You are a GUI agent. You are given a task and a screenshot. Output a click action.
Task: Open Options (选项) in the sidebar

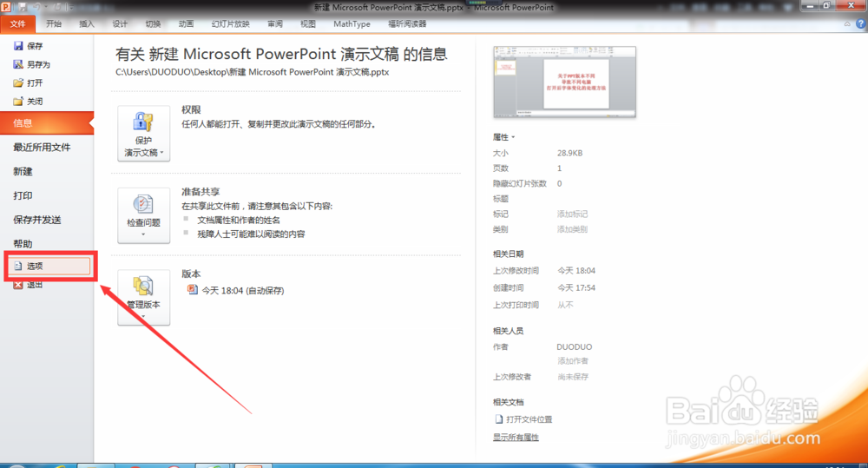[49, 266]
